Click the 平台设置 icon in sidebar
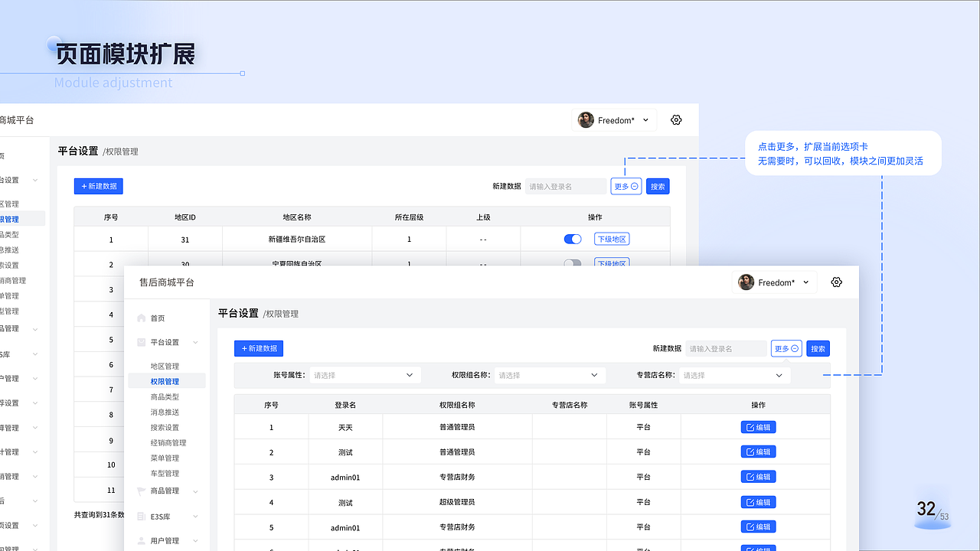This screenshot has height=551, width=980. click(142, 342)
